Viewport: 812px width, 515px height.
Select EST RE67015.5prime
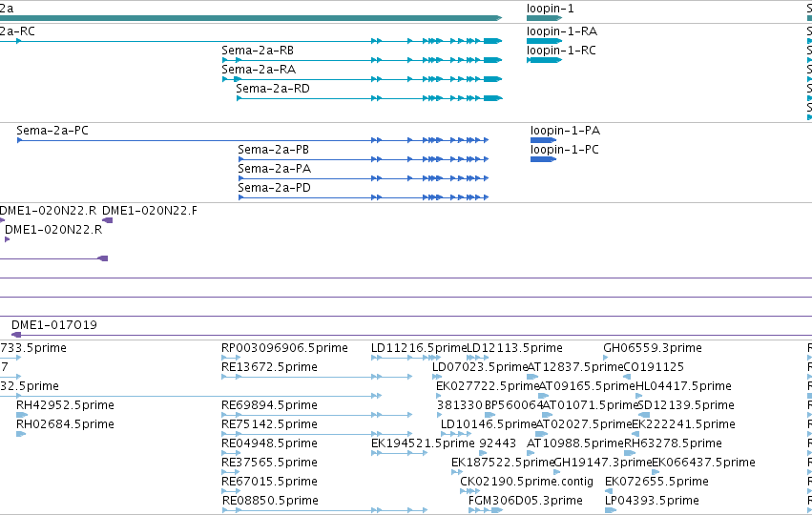point(269,482)
